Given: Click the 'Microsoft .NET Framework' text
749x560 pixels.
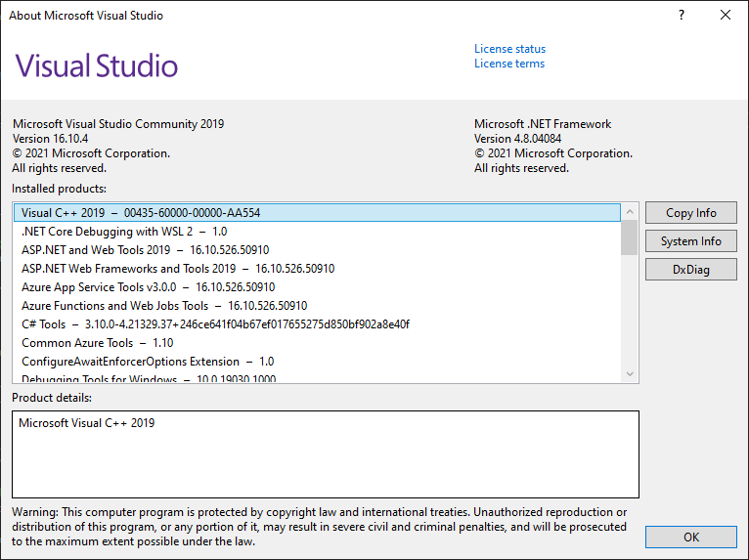Looking at the screenshot, I should point(543,124).
